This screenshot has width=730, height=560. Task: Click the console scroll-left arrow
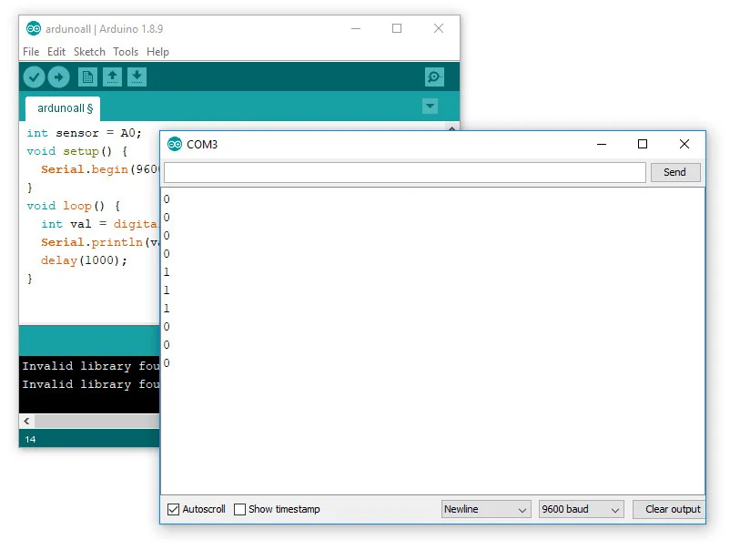click(26, 422)
